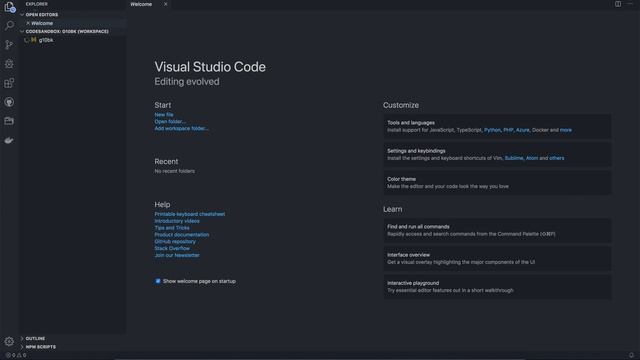Open the Color theme card

497,182
